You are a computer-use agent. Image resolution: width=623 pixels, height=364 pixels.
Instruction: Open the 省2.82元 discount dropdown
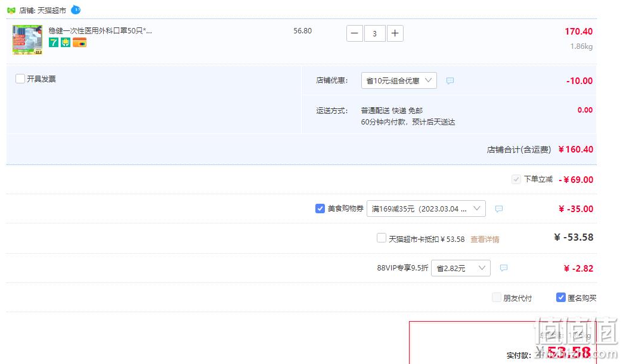pyautogui.click(x=460, y=268)
